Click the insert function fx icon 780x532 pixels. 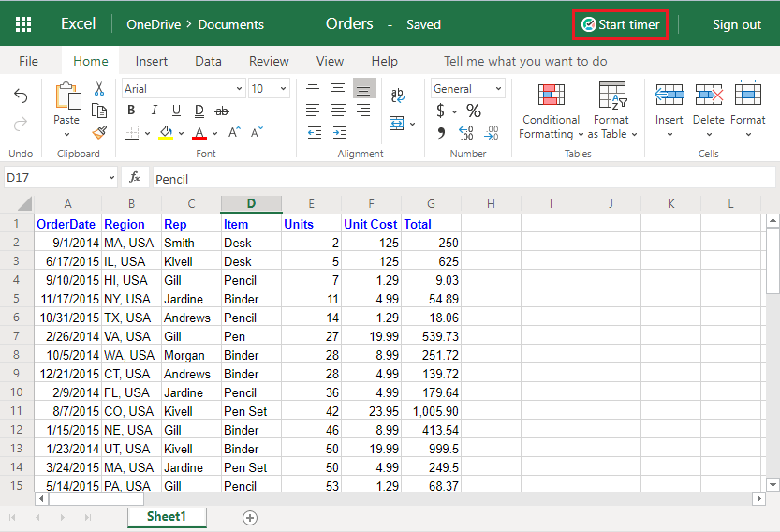[135, 177]
